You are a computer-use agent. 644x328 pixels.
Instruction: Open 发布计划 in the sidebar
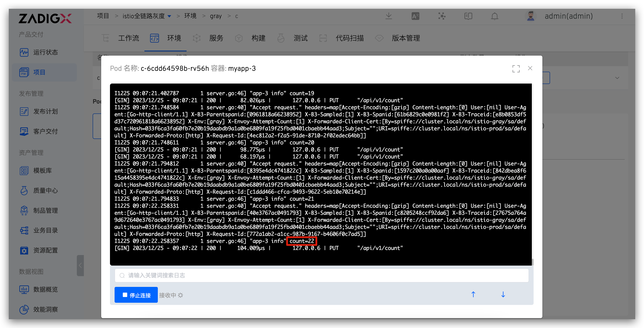click(x=45, y=111)
